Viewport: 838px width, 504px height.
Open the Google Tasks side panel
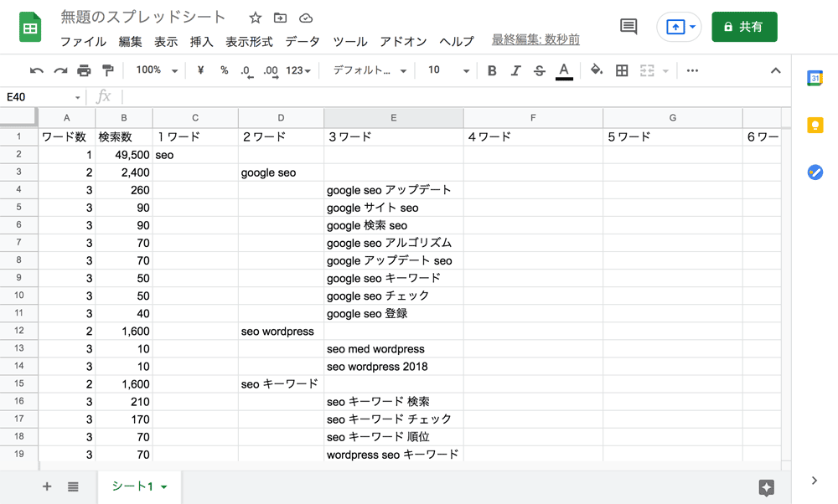(x=815, y=172)
